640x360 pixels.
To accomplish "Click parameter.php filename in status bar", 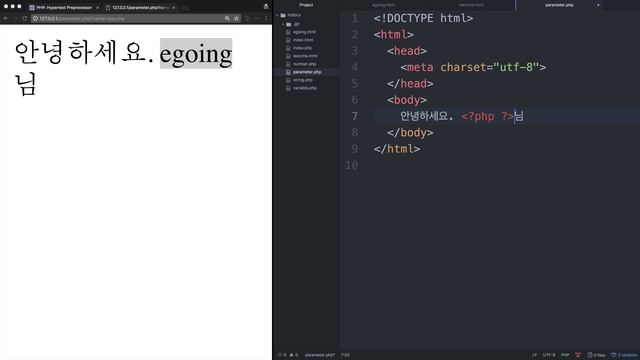I will [320, 355].
